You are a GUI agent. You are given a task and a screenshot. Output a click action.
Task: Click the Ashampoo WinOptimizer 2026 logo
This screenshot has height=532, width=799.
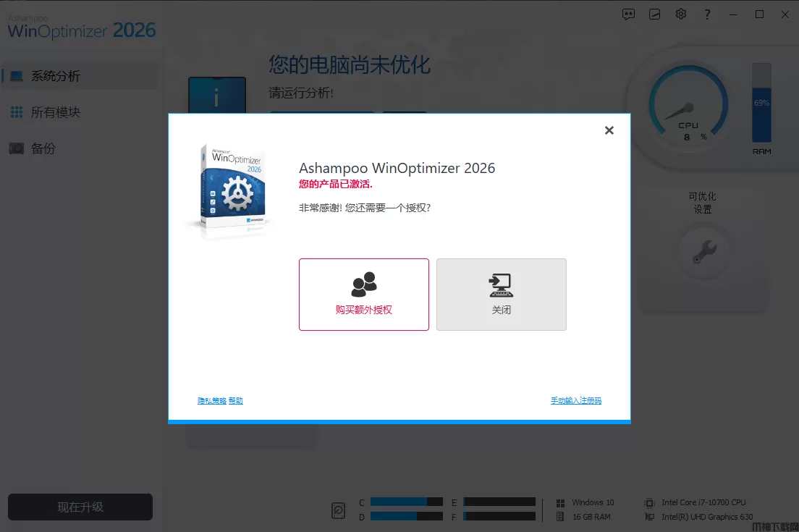[x=82, y=28]
